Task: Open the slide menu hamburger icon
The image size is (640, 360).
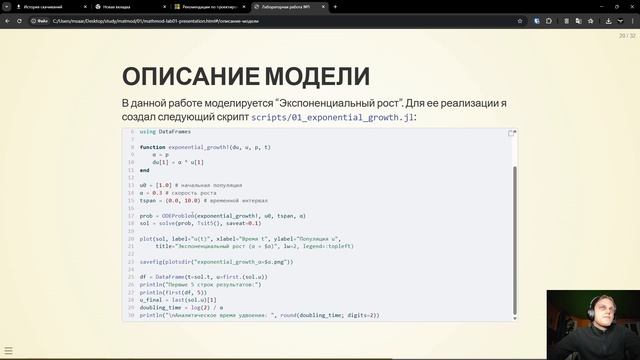Action: click(8, 351)
